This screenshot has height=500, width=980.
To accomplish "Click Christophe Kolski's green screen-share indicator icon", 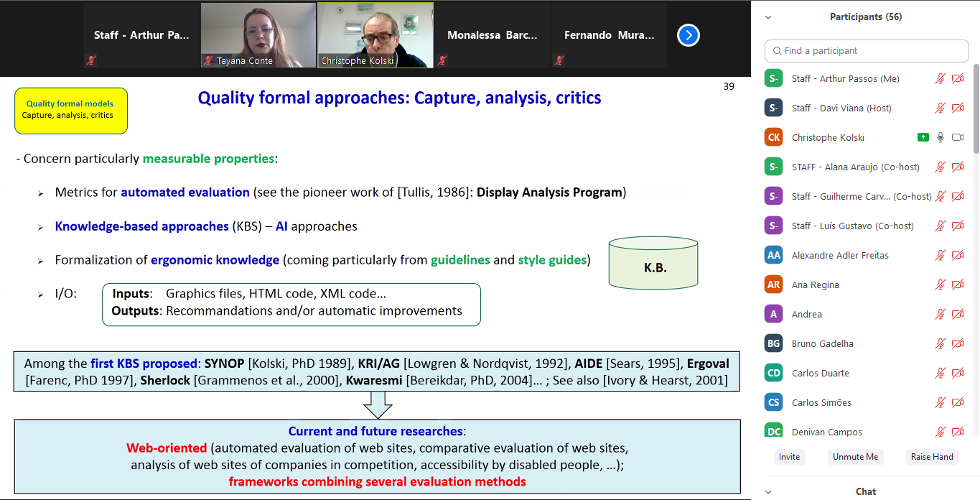I will 923,137.
